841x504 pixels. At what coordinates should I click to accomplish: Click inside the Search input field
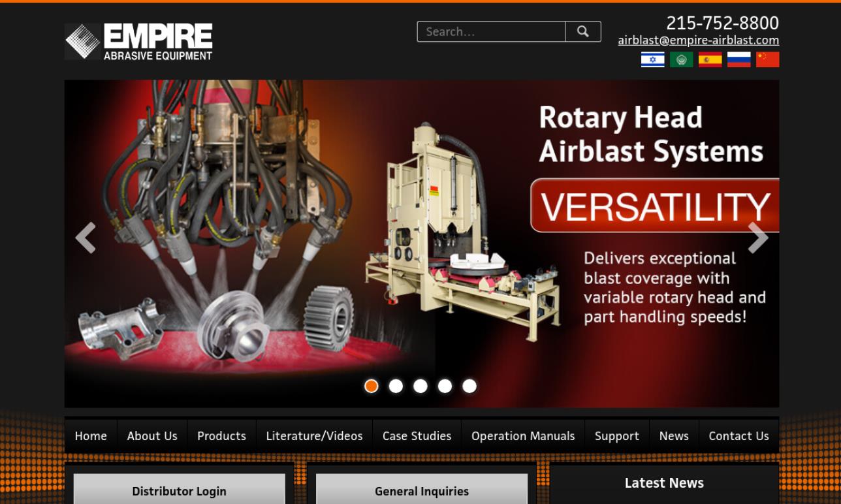pos(490,31)
